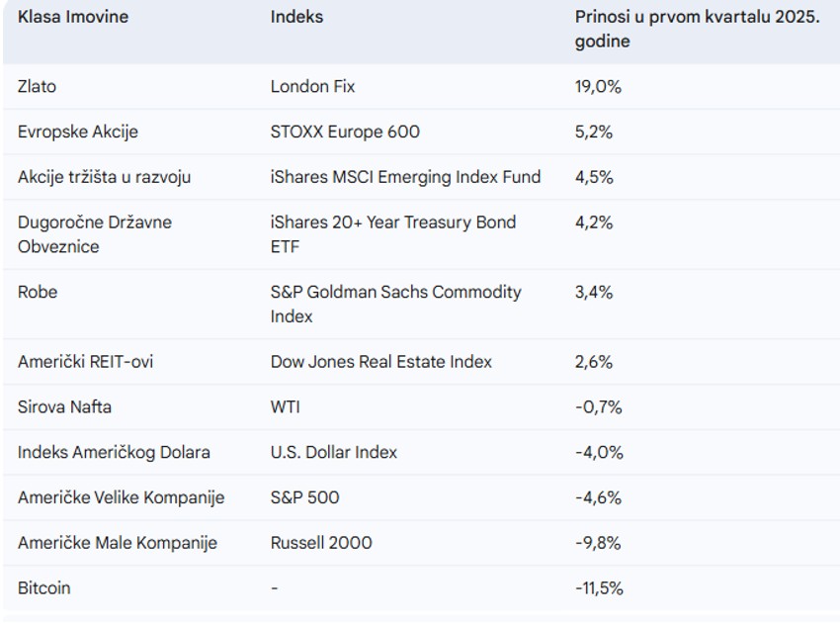Image resolution: width=840 pixels, height=624 pixels.
Task: Select "iShares MSCI Emerging Index Fund" cell
Action: (405, 178)
